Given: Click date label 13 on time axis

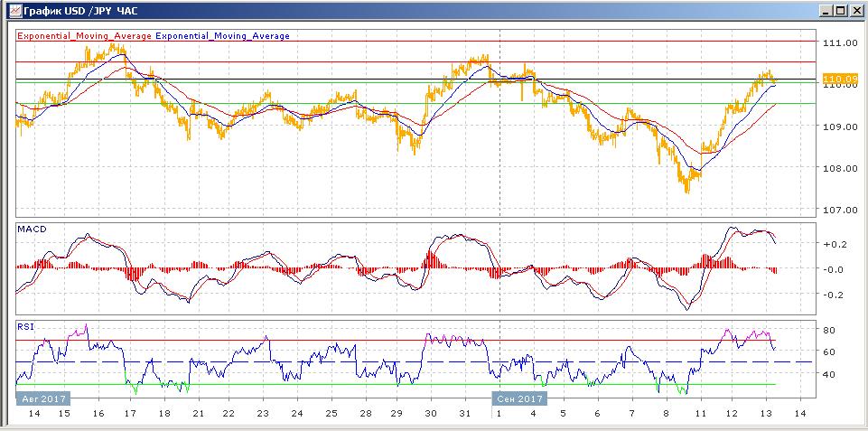Looking at the screenshot, I should [765, 415].
